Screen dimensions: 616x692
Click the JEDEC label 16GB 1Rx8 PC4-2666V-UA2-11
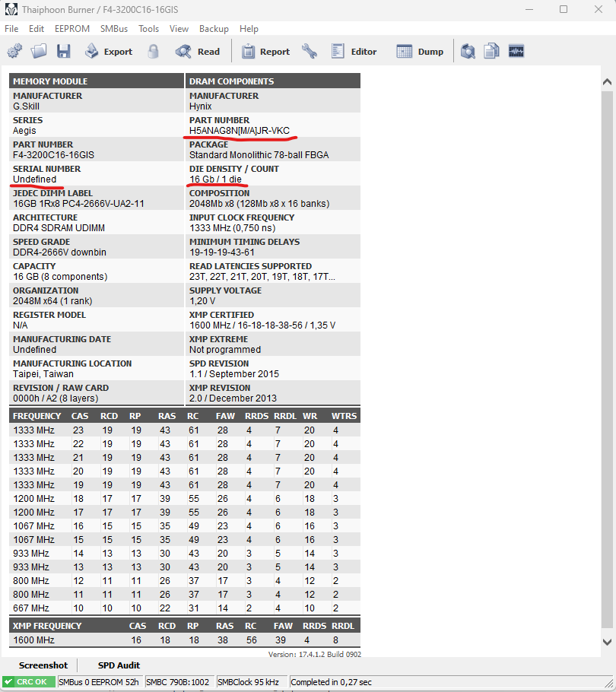coord(78,204)
